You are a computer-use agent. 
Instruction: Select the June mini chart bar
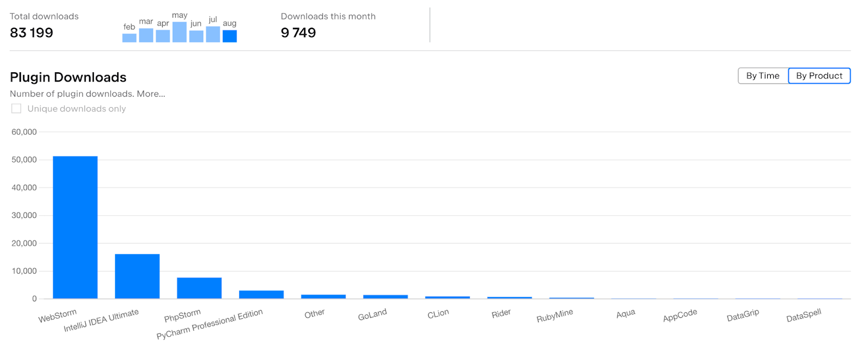click(x=196, y=36)
